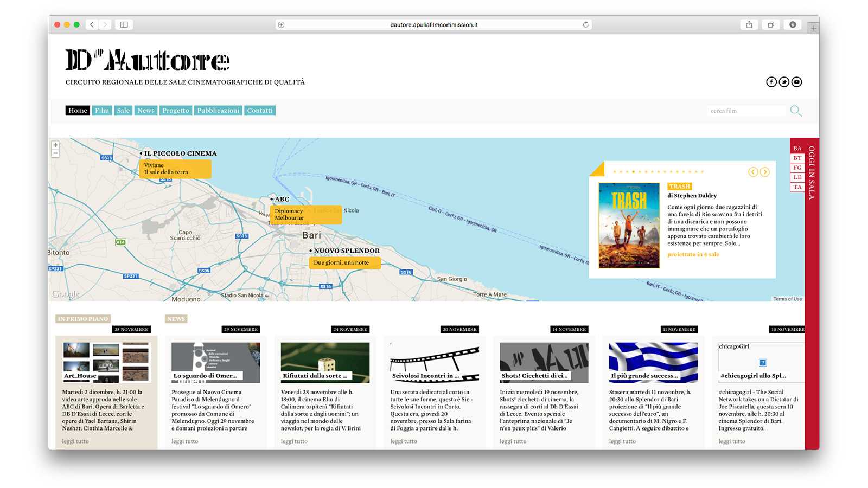Screen dimensions: 868x488
Task: Open the site's YouTube channel icon
Action: (x=796, y=82)
